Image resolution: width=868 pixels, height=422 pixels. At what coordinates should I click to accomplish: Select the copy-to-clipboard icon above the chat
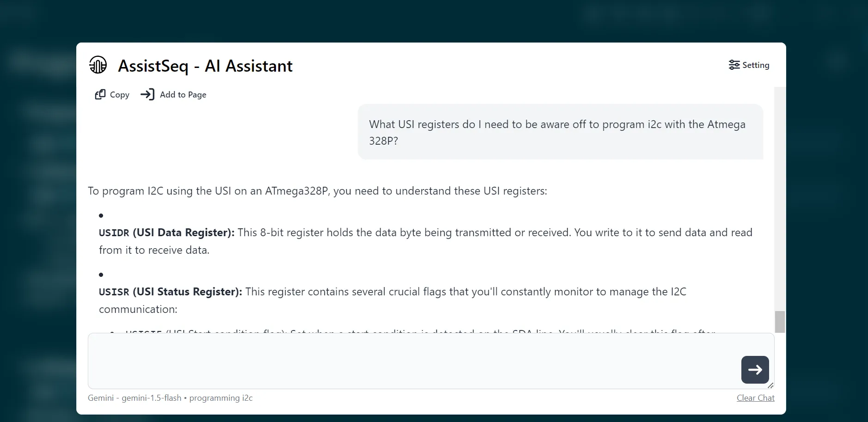100,94
